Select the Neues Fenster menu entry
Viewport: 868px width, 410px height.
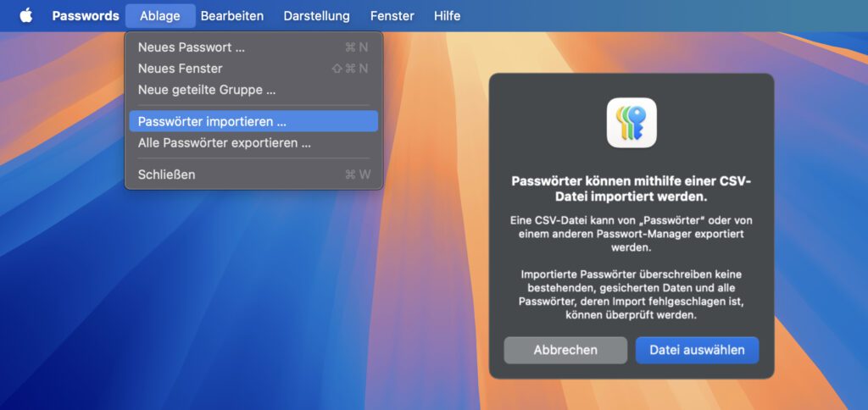point(253,69)
